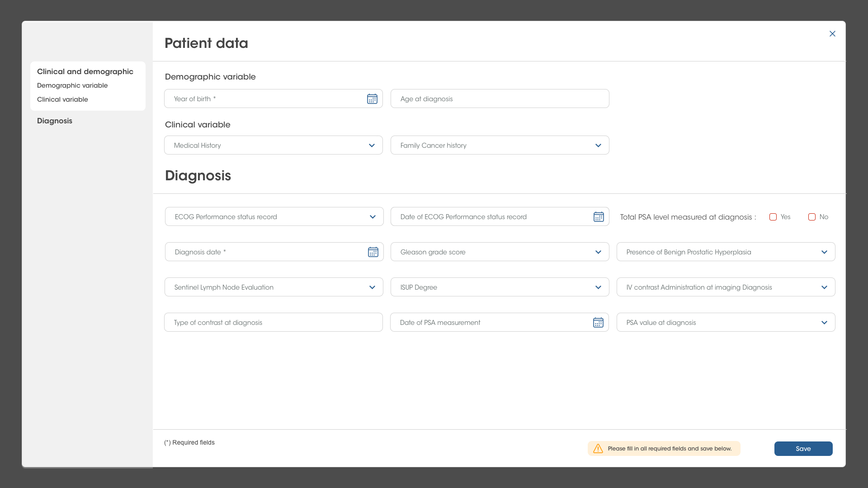This screenshot has height=488, width=868.
Task: Expand the Gleason grade score dropdown
Action: click(x=598, y=252)
